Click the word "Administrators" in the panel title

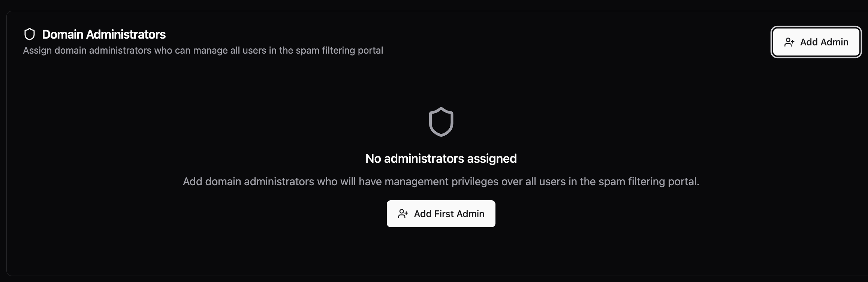[126, 34]
